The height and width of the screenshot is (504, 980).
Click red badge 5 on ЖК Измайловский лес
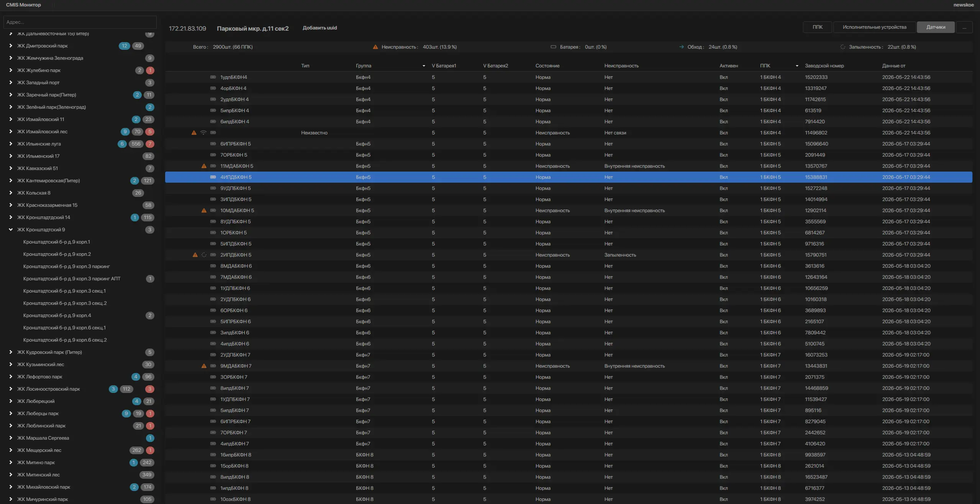[150, 132]
